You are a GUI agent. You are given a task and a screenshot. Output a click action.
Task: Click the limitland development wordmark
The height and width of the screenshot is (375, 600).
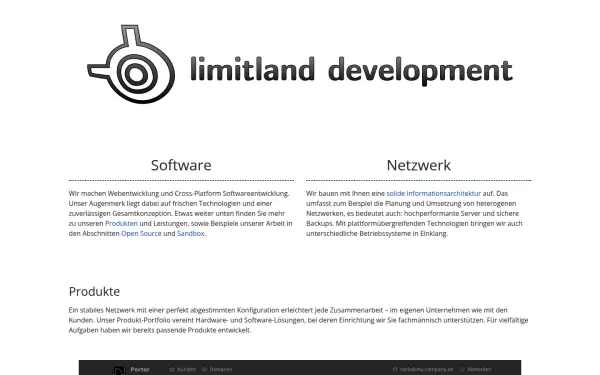coord(351,71)
